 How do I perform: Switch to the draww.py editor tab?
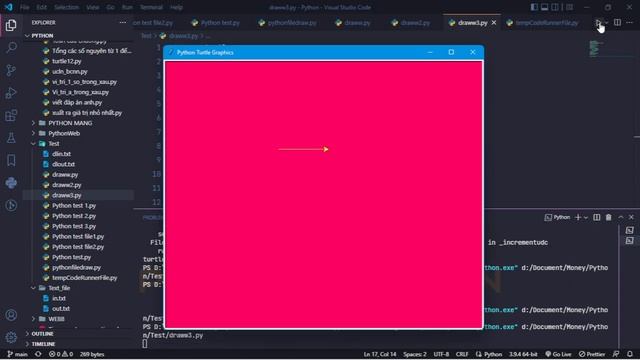tap(353, 23)
